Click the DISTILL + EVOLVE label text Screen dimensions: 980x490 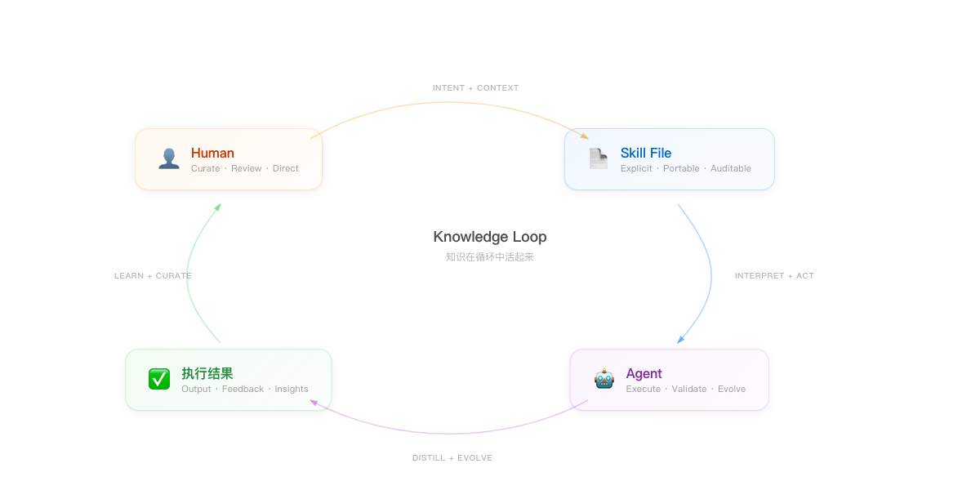point(452,457)
